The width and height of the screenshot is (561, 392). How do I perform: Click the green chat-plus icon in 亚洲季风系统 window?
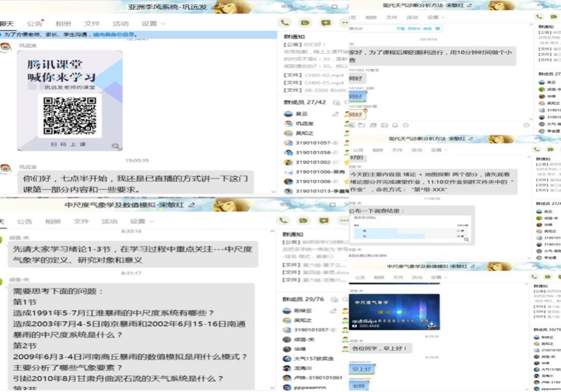(325, 22)
